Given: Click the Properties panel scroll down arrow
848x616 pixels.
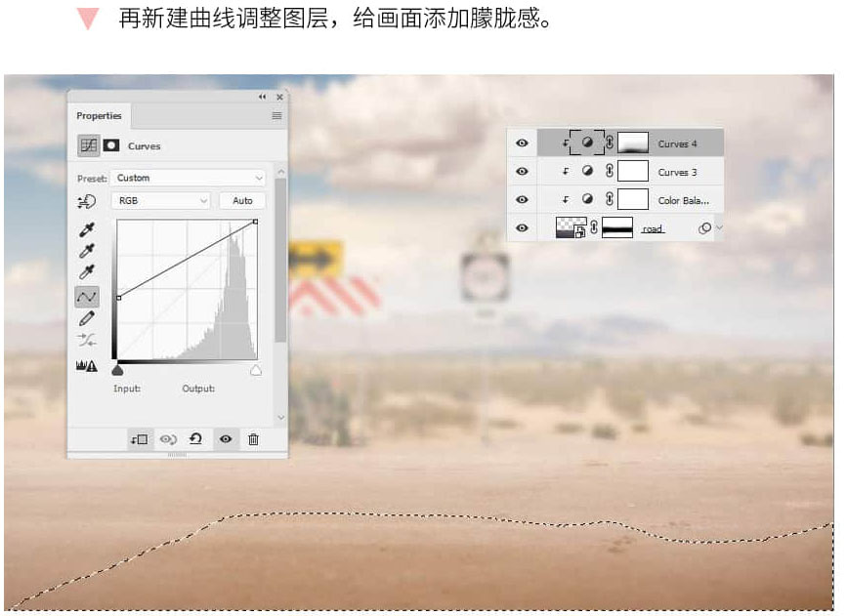Looking at the screenshot, I should pyautogui.click(x=280, y=417).
